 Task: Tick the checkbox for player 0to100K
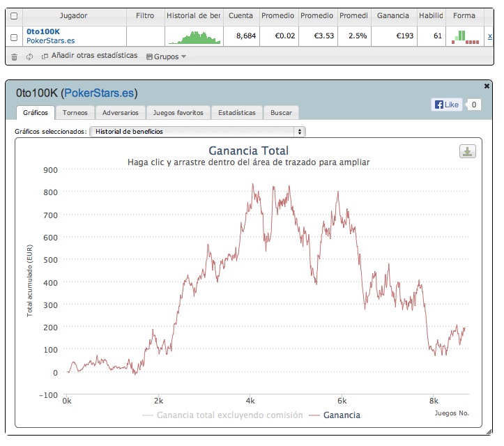tap(14, 37)
